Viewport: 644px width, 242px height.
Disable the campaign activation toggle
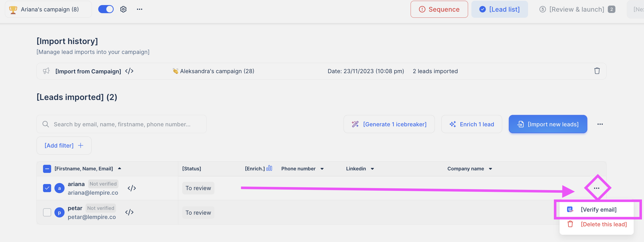click(x=106, y=9)
